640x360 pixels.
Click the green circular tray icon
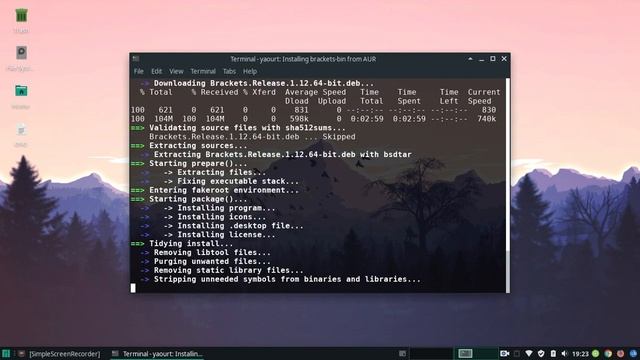[596, 353]
